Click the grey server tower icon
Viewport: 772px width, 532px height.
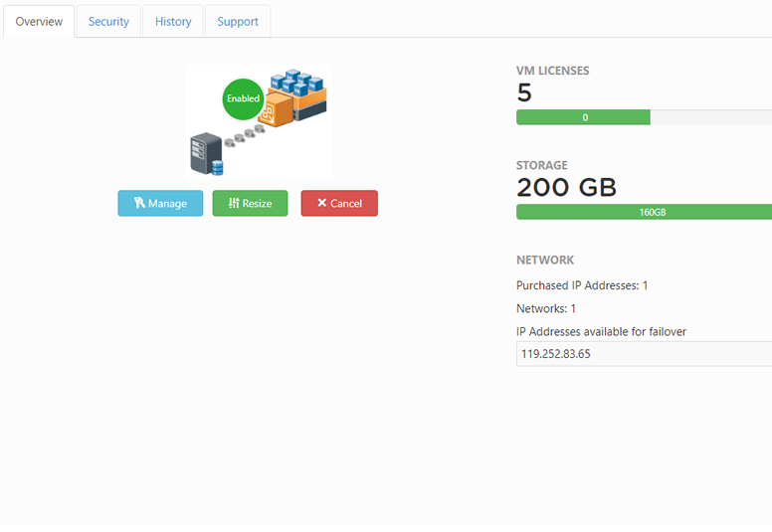[203, 153]
